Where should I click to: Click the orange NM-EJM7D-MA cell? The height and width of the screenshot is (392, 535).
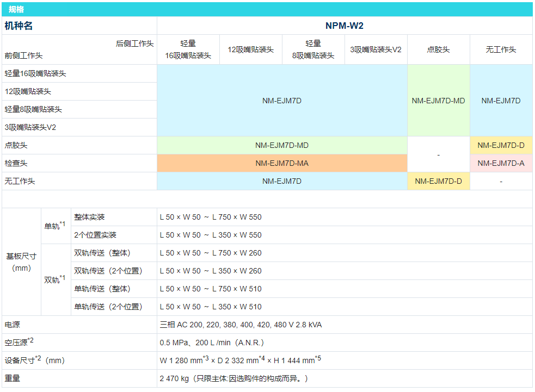click(282, 163)
